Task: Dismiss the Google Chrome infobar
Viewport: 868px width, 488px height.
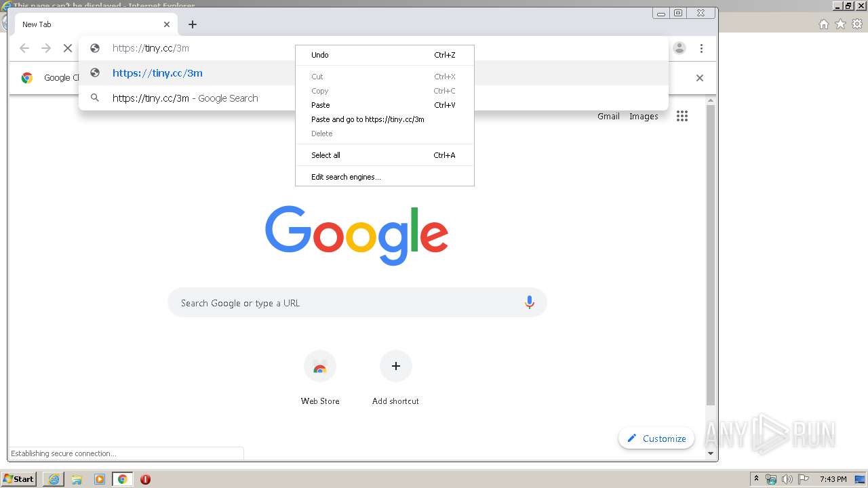Action: 700,78
